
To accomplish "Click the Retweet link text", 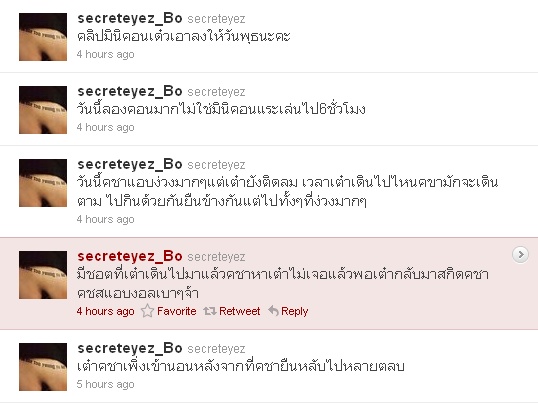I will 239,311.
